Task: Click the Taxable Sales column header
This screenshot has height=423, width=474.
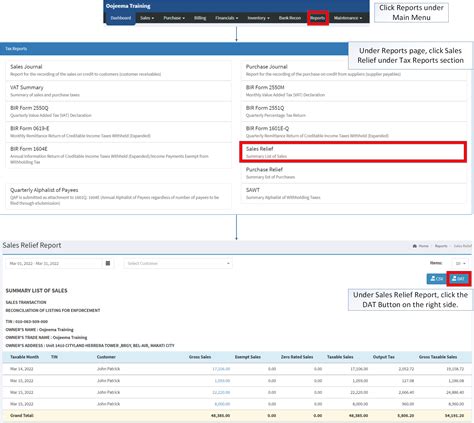Action: [x=340, y=357]
